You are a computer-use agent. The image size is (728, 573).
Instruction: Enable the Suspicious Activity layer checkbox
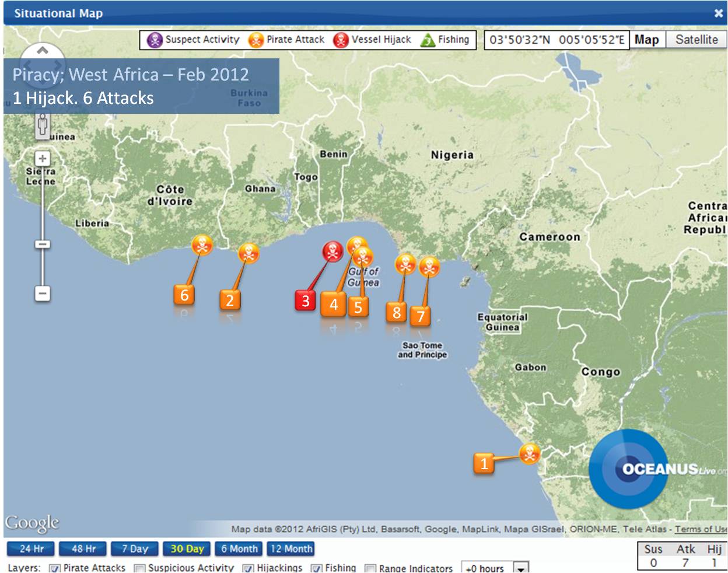tap(139, 568)
